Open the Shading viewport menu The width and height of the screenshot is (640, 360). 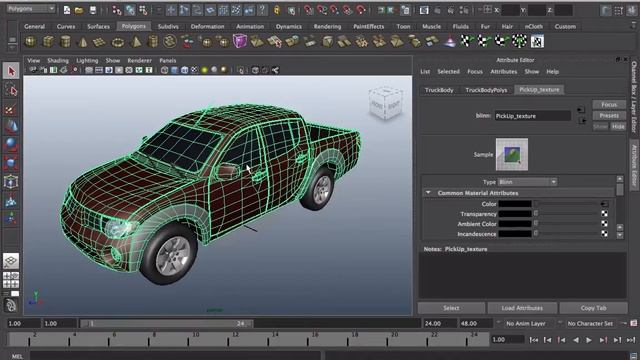pyautogui.click(x=58, y=60)
